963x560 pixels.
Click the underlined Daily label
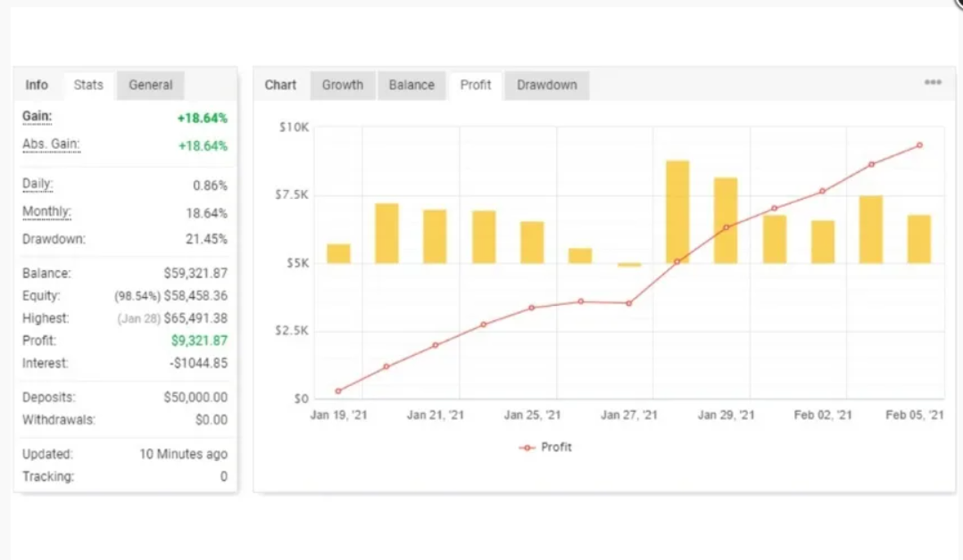tap(37, 185)
